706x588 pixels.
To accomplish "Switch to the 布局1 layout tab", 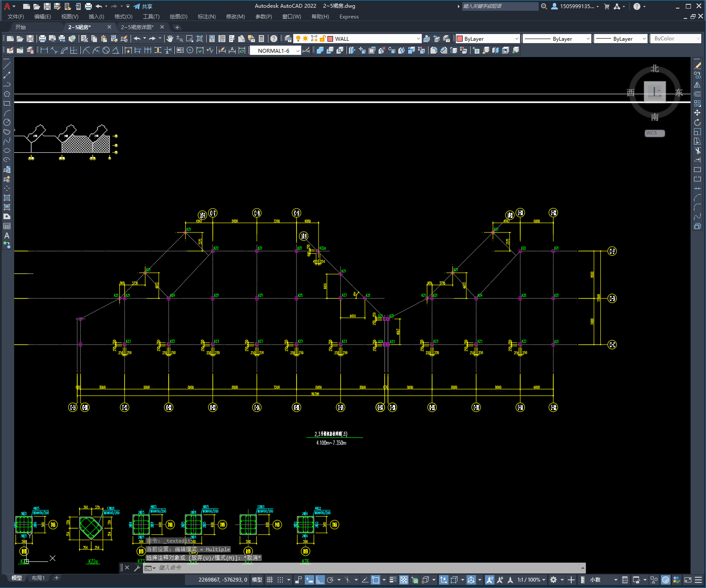I will click(38, 578).
